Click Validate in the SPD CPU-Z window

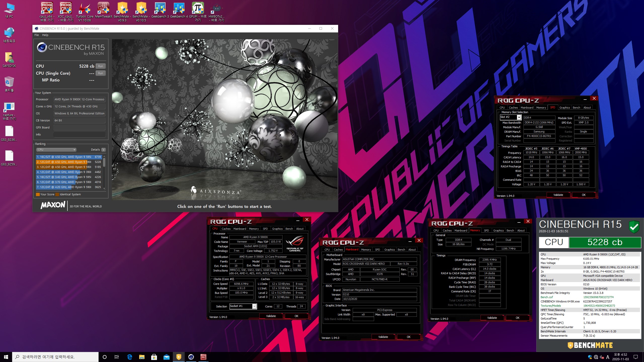tap(558, 195)
